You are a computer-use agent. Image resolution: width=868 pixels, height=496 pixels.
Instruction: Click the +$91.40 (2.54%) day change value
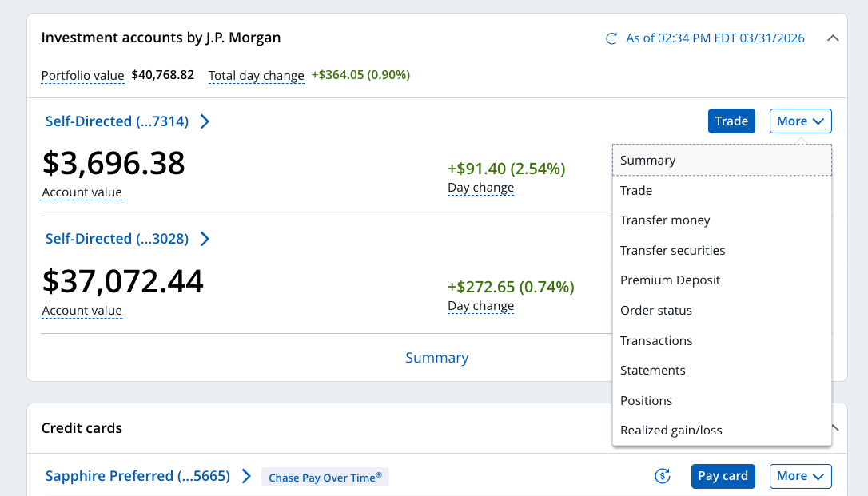tap(507, 169)
